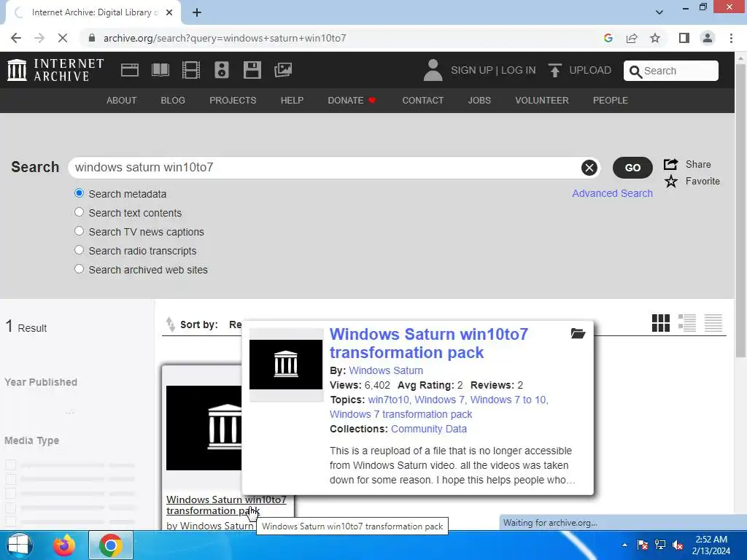Image resolution: width=747 pixels, height=560 pixels.
Task: Click the folder icon in result popup
Action: (578, 333)
